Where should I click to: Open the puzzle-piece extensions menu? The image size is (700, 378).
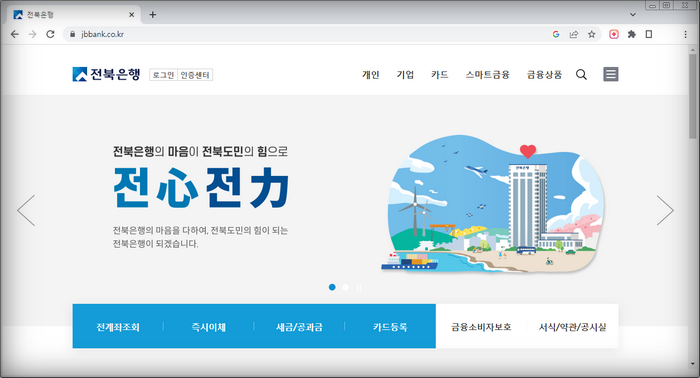pyautogui.click(x=631, y=34)
